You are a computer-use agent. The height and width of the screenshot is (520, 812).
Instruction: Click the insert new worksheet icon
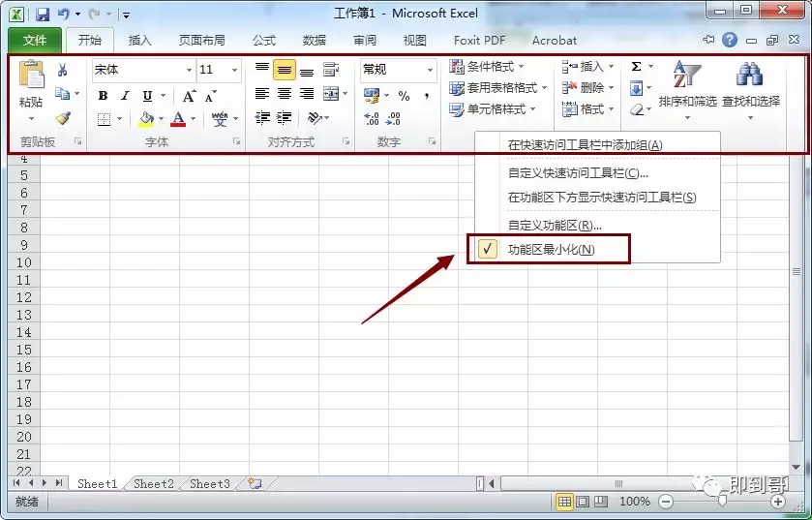[x=255, y=484]
